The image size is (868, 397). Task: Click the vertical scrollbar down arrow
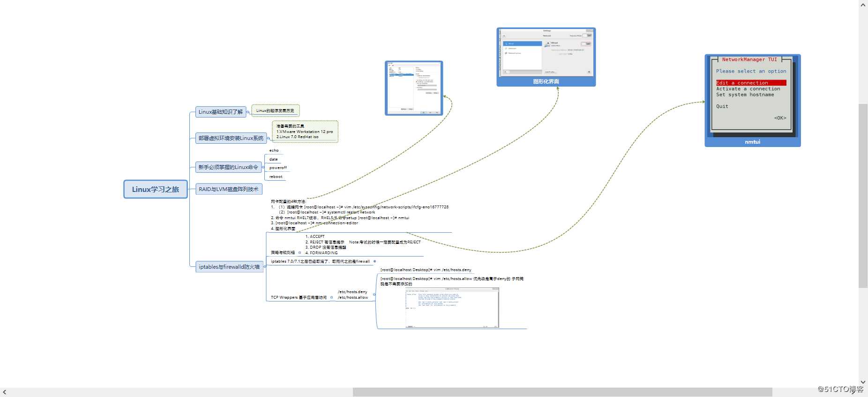(863, 382)
